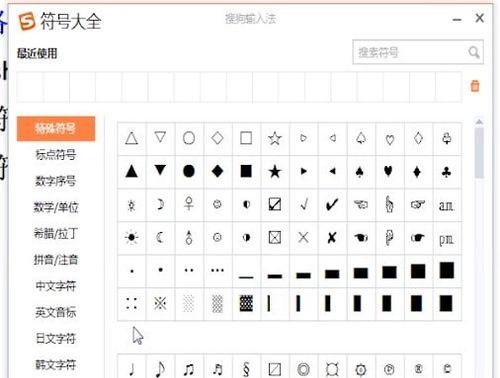
Task: Open the 希腊/拉丁 category
Action: (x=56, y=233)
